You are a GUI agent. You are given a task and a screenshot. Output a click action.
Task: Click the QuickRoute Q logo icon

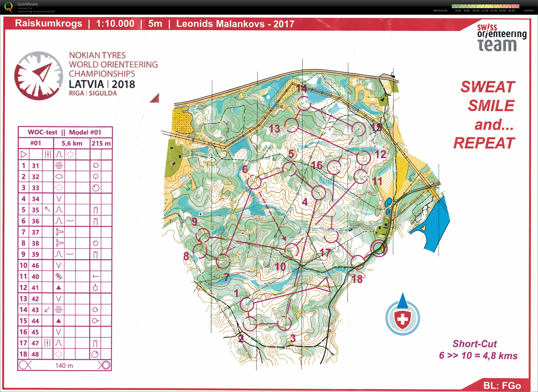[8, 7]
